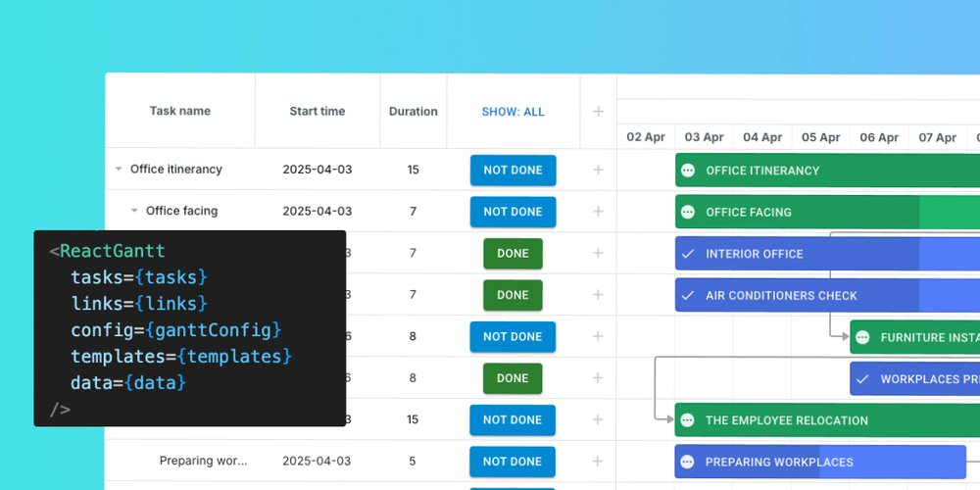Click duration 5 in Preparing workplaces row
This screenshot has width=980, height=490.
[414, 462]
